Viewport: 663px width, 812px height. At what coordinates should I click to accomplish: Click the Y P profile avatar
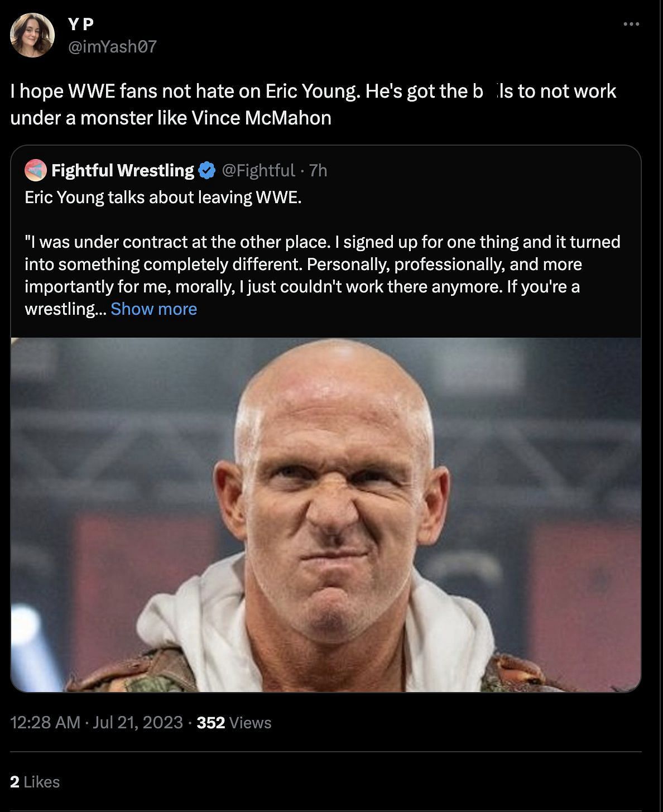point(32,35)
